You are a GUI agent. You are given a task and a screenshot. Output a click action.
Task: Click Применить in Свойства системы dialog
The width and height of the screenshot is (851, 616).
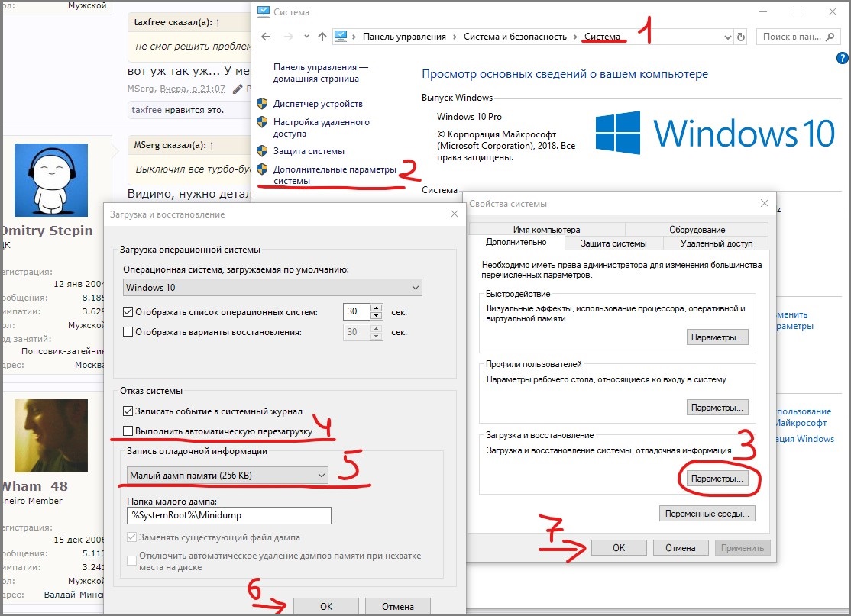coord(742,547)
